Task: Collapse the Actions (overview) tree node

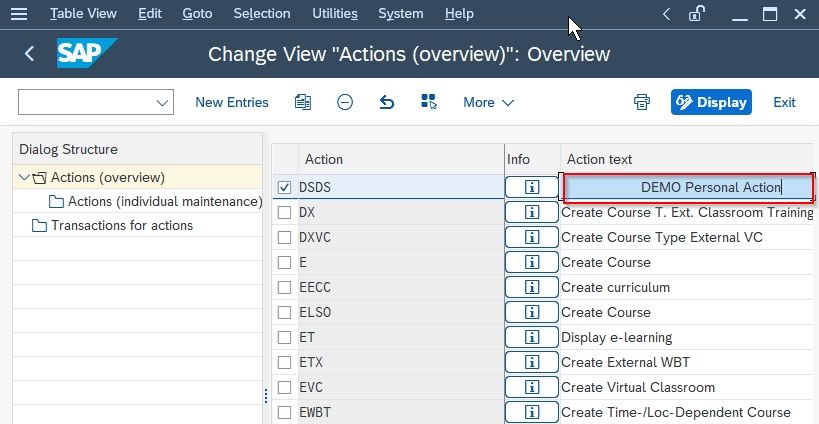Action: coord(24,178)
